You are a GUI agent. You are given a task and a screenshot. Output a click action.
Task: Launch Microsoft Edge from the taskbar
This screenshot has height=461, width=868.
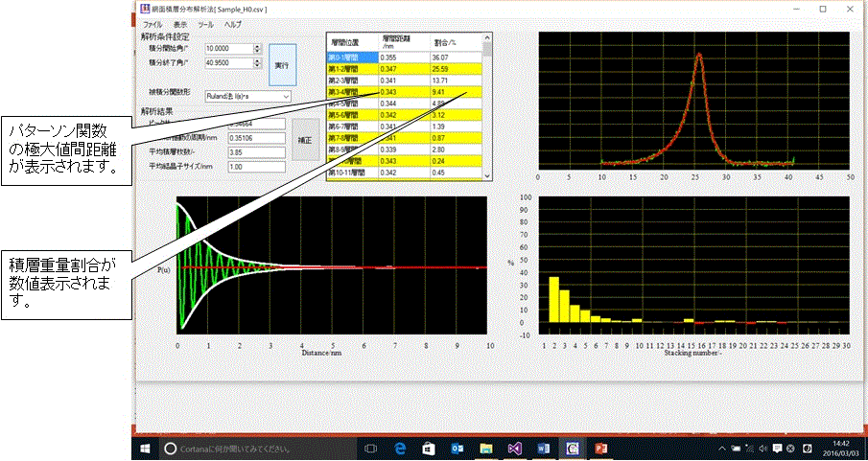pyautogui.click(x=401, y=448)
